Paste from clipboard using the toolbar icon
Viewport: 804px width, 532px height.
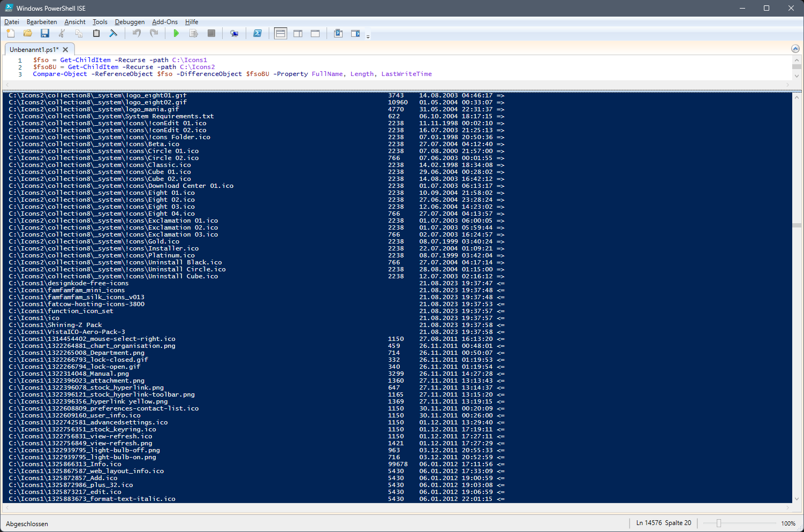pos(96,33)
